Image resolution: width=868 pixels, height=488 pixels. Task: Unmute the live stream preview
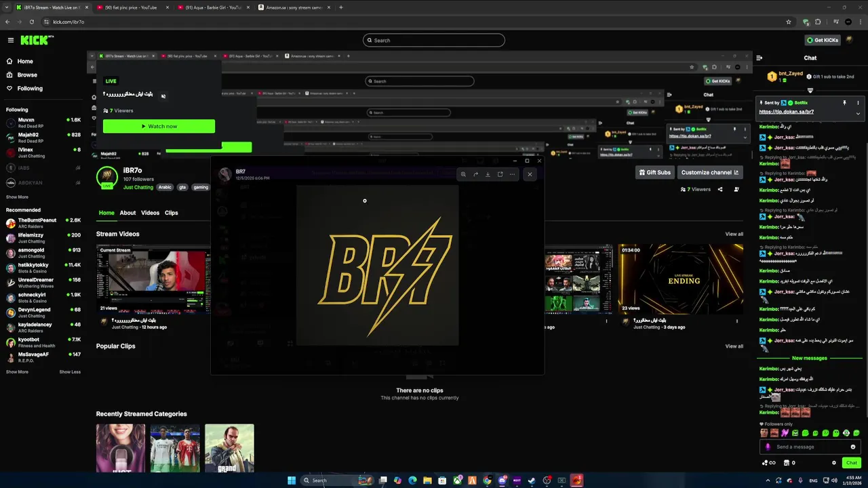(163, 96)
